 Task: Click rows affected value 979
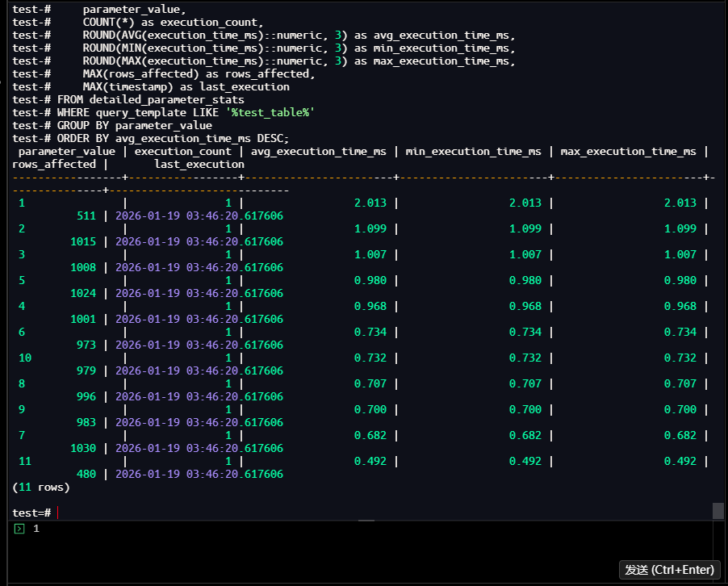pyautogui.click(x=86, y=371)
